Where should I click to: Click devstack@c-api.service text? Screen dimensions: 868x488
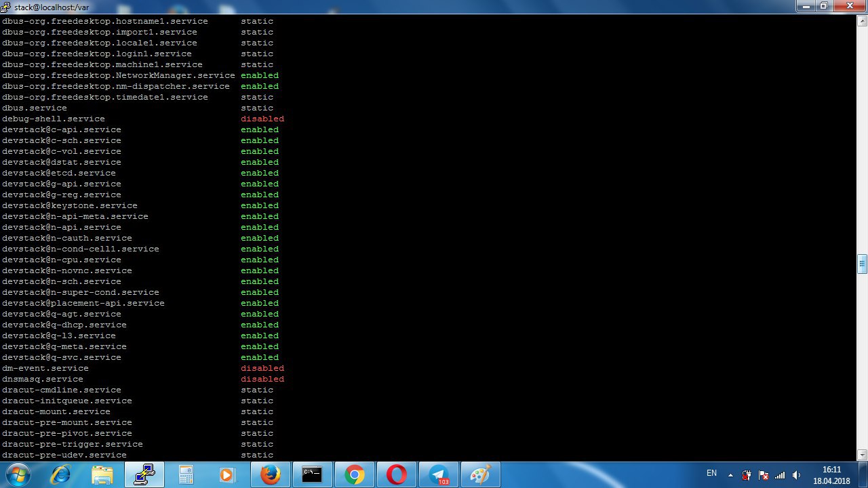pyautogui.click(x=62, y=129)
